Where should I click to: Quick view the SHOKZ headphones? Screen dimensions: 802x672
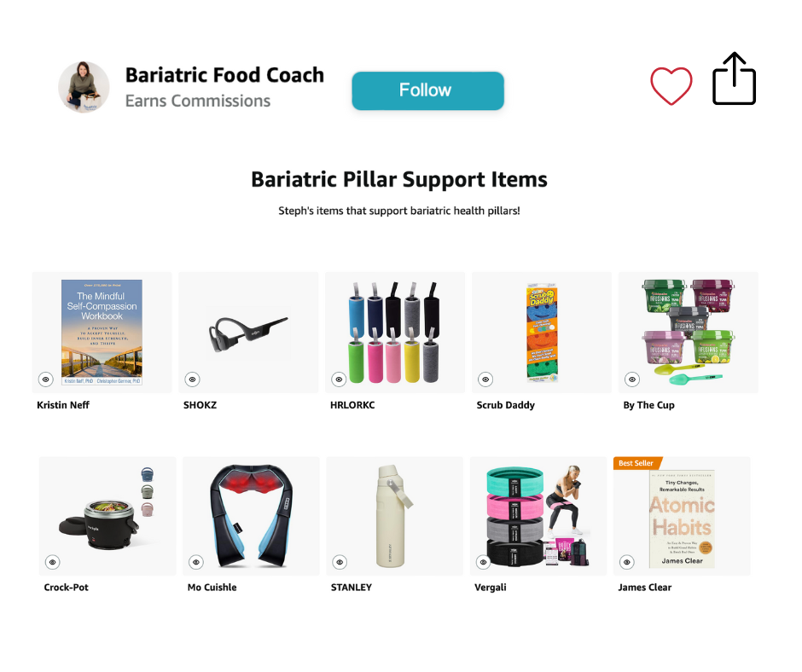click(x=192, y=379)
